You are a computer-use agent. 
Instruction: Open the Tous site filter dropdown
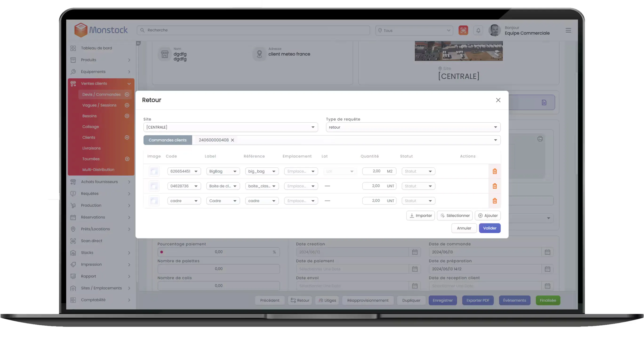click(x=414, y=31)
